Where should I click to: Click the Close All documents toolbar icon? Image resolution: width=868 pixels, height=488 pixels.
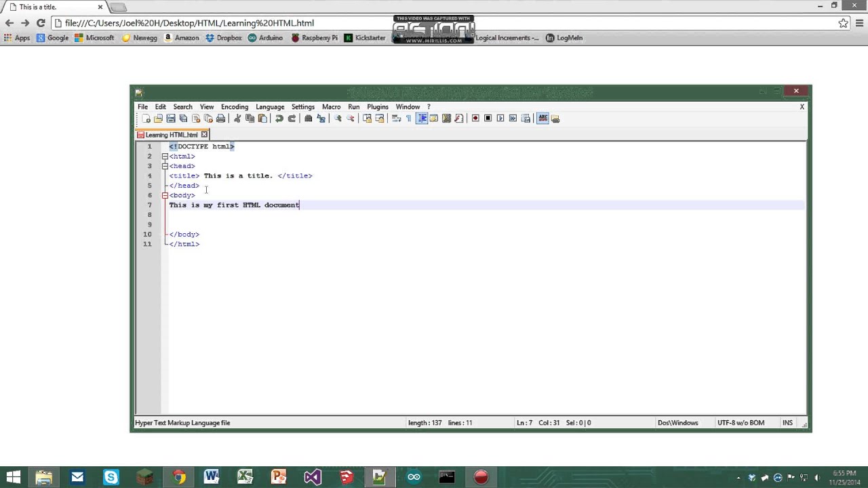click(x=208, y=119)
